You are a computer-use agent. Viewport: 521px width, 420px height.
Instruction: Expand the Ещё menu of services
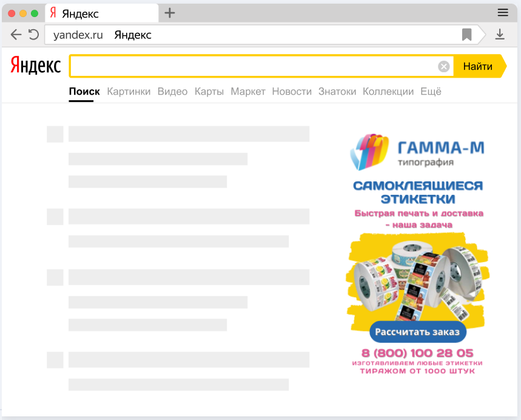[x=431, y=92]
